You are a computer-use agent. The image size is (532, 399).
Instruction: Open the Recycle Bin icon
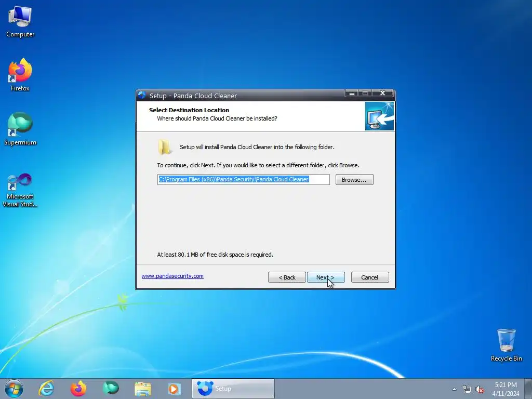click(506, 345)
